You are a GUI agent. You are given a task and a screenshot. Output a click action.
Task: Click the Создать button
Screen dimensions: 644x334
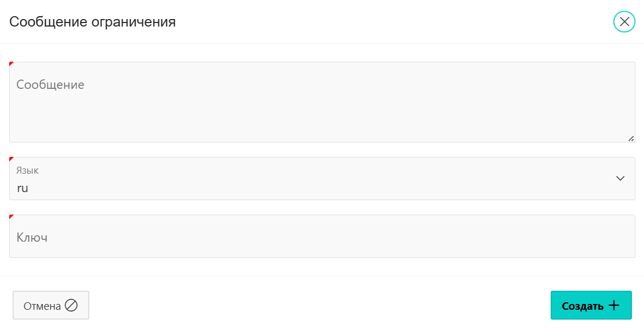[x=591, y=305]
